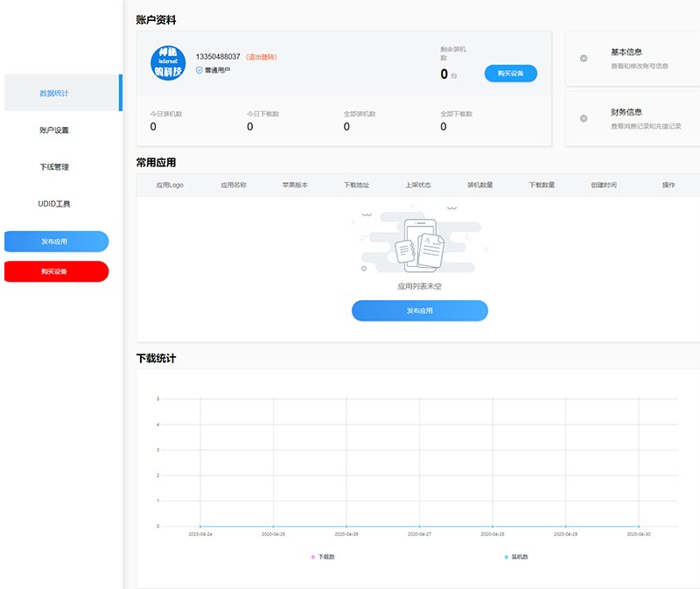Screen dimensions: 700x589
Task: Click the blue 购买设备 button in account info
Action: pyautogui.click(x=511, y=74)
